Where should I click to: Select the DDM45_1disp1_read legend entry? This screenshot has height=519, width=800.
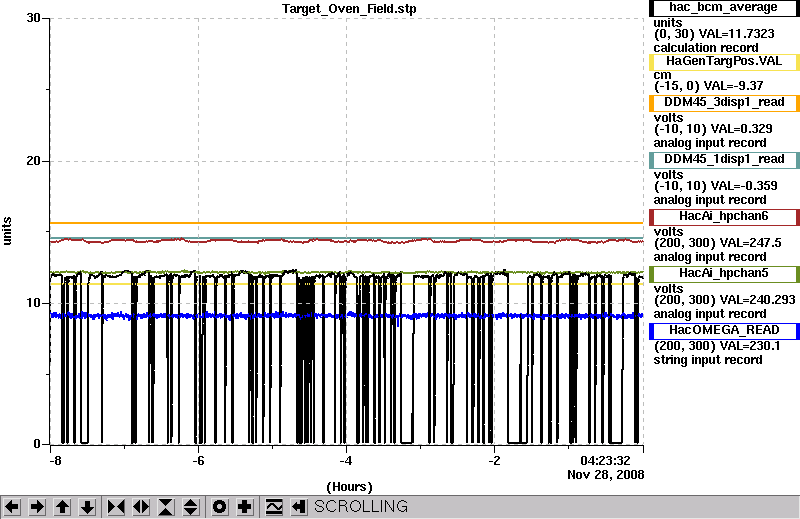point(723,160)
